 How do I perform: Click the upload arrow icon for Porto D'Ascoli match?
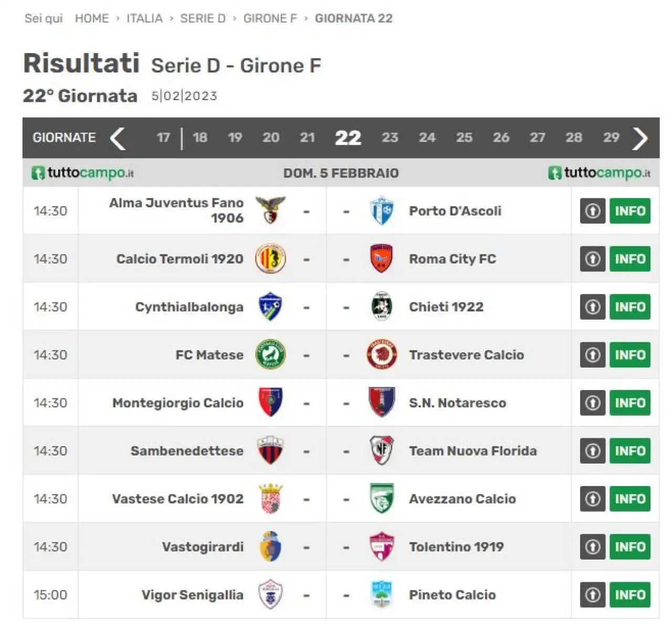(593, 211)
